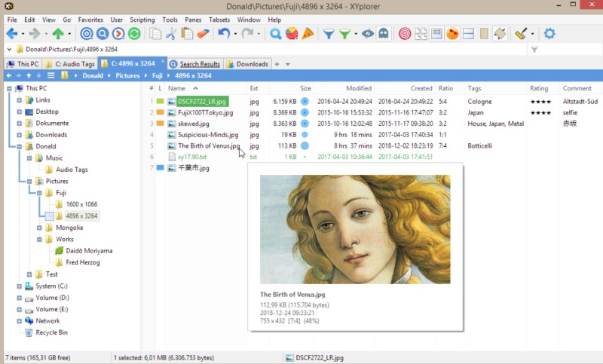Switch to the Search Results tab
The height and width of the screenshot is (364, 603).
click(195, 64)
